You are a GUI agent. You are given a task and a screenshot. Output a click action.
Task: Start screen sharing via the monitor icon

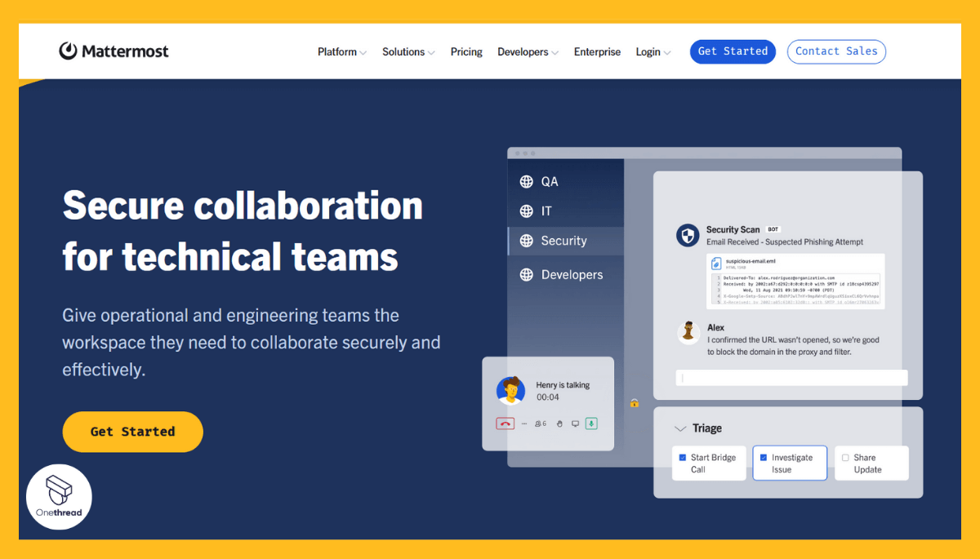[575, 424]
